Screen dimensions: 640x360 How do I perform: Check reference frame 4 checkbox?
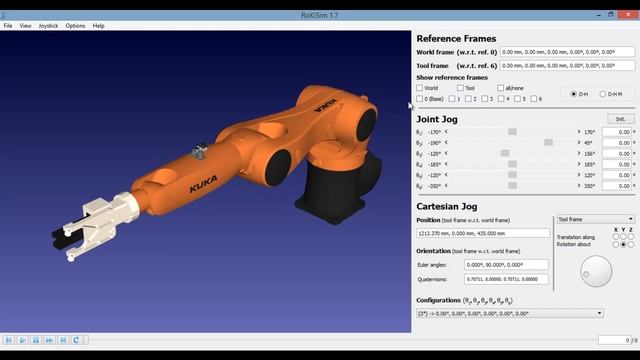tap(501, 99)
